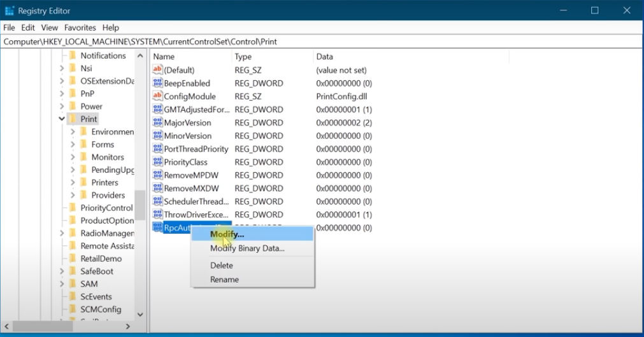
Task: Expand the Nsi key
Action: pos(62,68)
